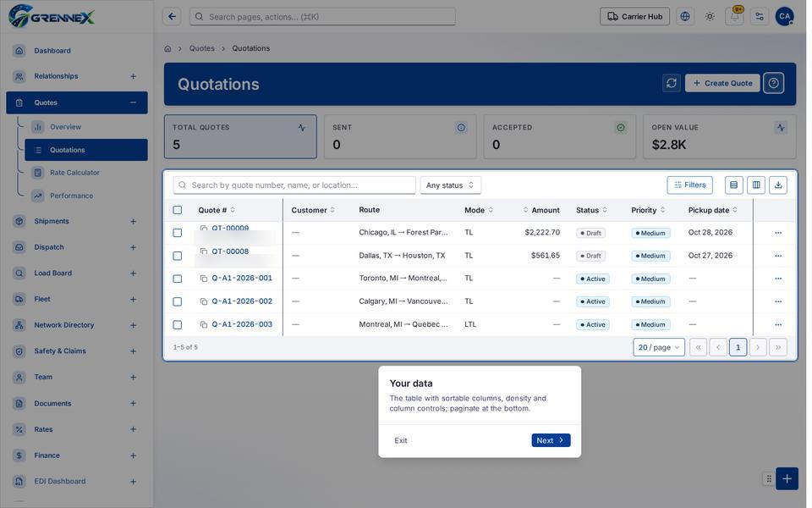Viewport: 812px width, 508px height.
Task: Expand the Relationships sidebar section
Action: [x=133, y=76]
